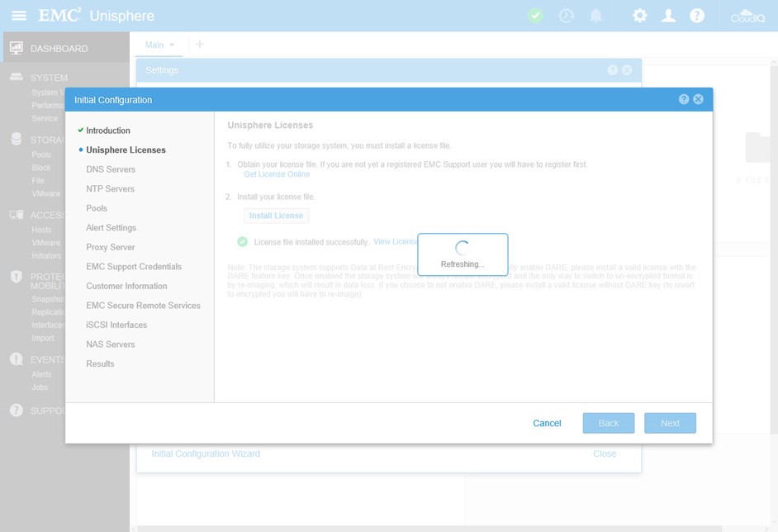Select the iSCSI Interfaces step
Screen dimensions: 778x532
point(116,325)
